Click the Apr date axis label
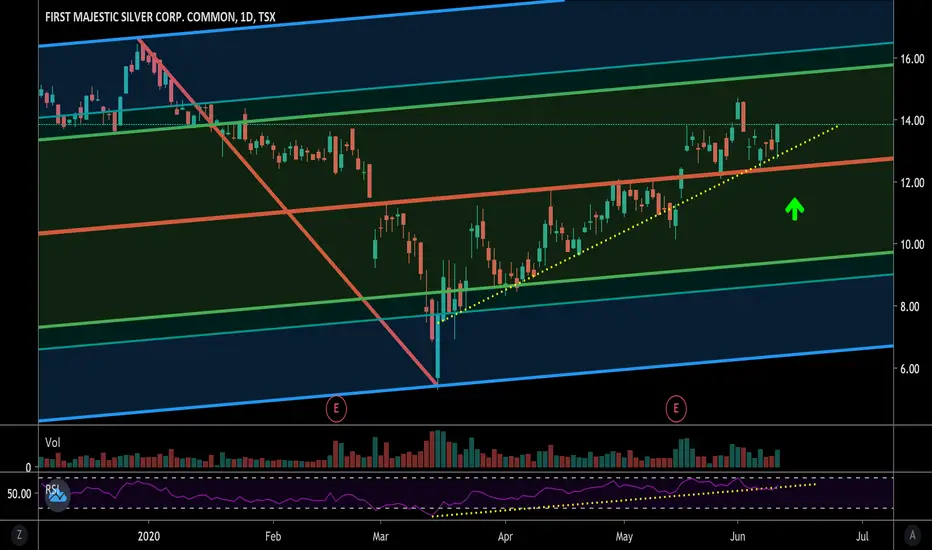 point(505,536)
